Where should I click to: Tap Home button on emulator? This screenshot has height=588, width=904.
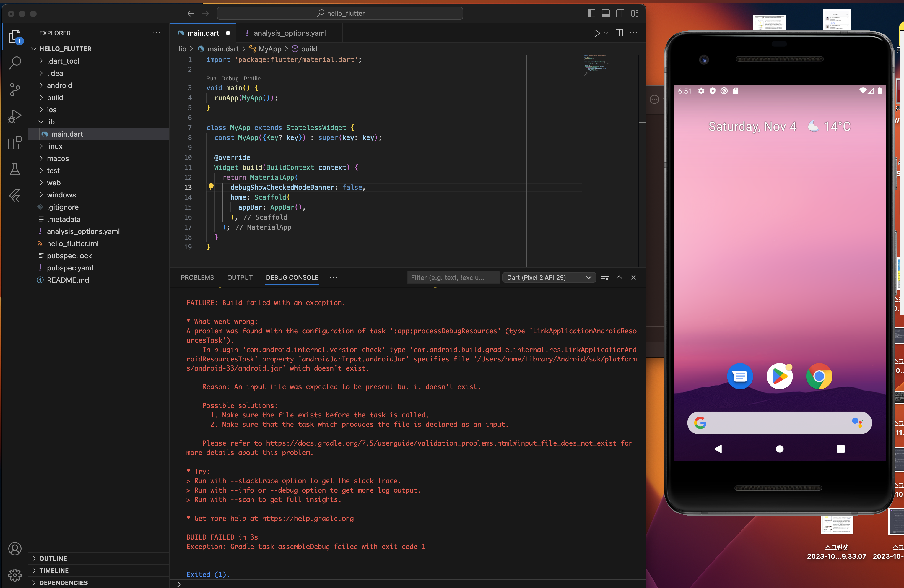[x=780, y=449]
